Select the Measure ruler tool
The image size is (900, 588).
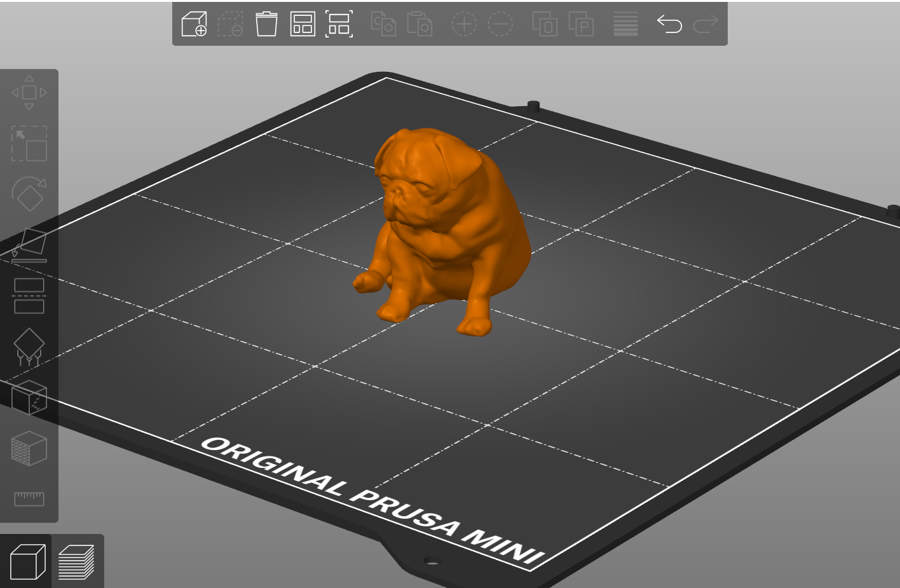[29, 499]
